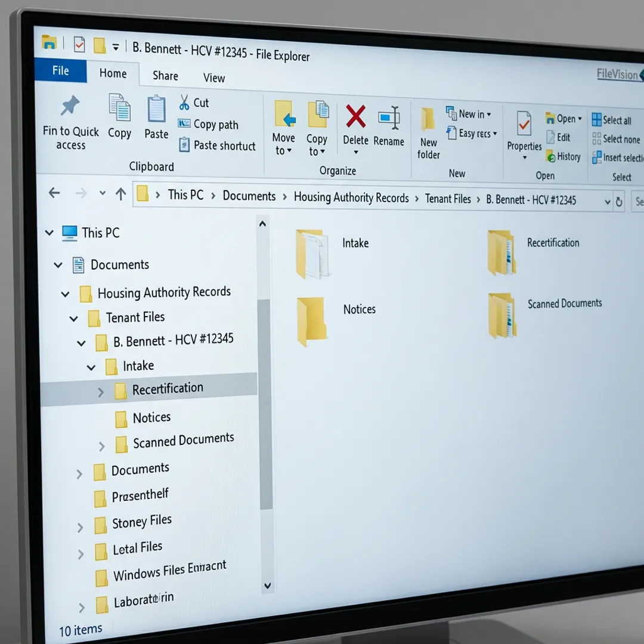This screenshot has width=644, height=644.
Task: Click Housing Authority Records breadcrumb
Action: tap(351, 197)
